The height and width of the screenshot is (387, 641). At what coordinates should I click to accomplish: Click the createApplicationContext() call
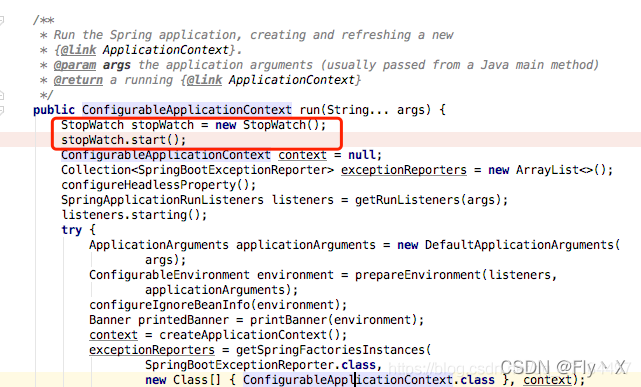[253, 335]
